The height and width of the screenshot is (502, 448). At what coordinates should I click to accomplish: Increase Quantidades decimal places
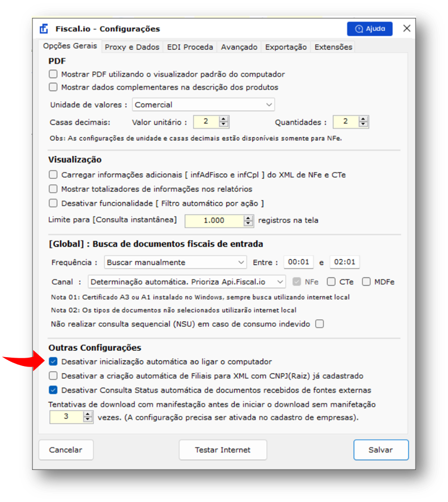click(363, 119)
